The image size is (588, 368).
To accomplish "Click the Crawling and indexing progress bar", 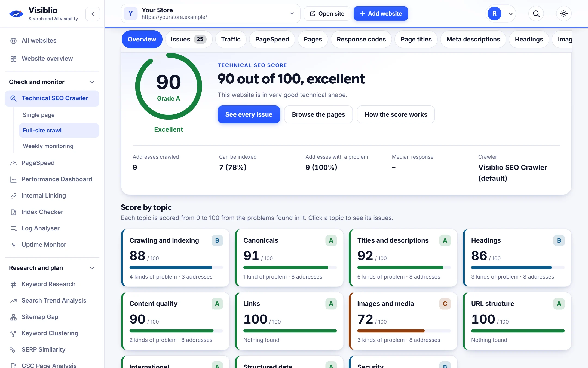I will (176, 267).
